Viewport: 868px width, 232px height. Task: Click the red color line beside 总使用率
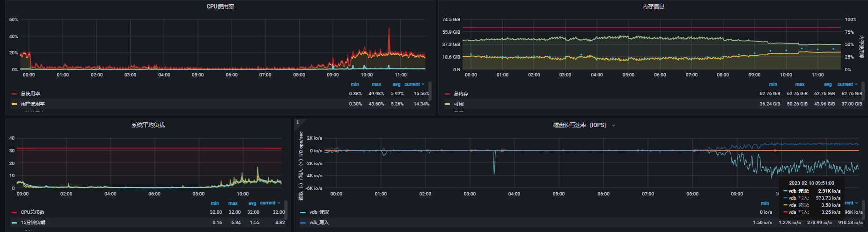coord(14,94)
